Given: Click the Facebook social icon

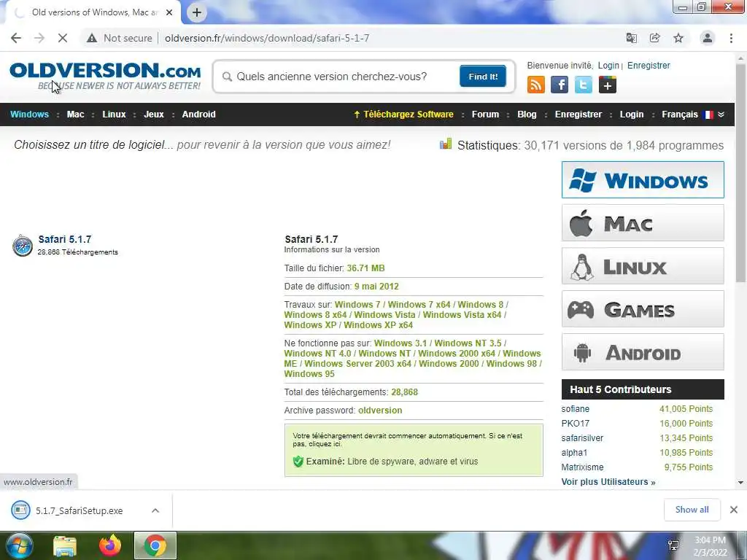Looking at the screenshot, I should pyautogui.click(x=560, y=85).
